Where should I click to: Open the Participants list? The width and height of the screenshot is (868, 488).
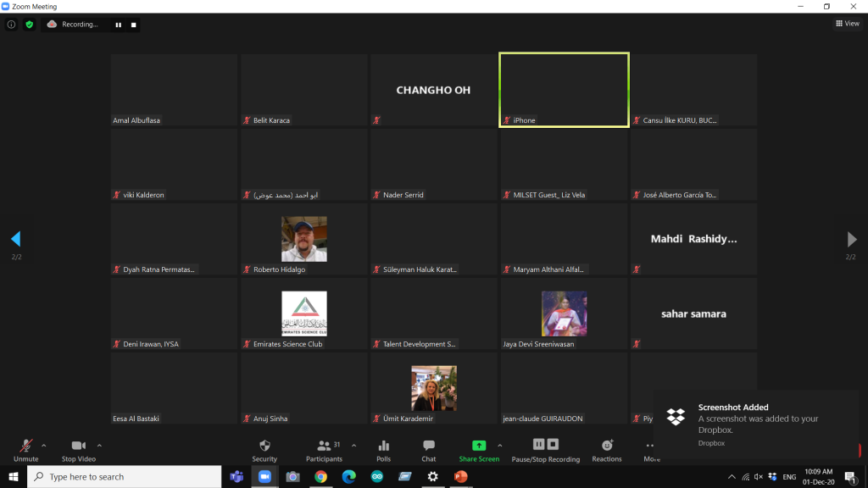324,450
